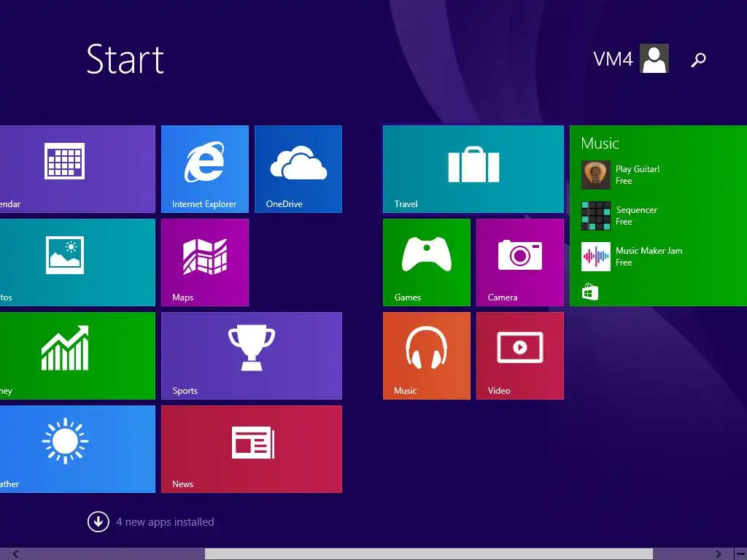The image size is (747, 560).
Task: Click the zoom-out minus button bottom right
Action: pos(741,554)
